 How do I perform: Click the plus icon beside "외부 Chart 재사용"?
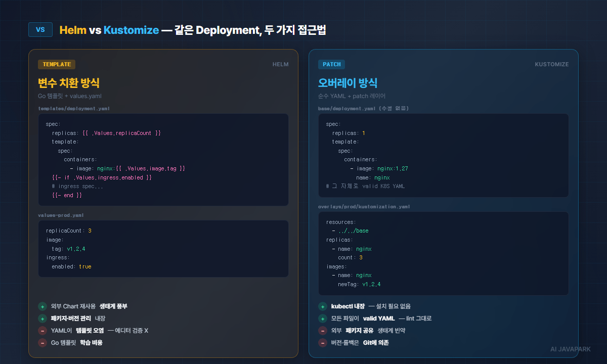(x=42, y=306)
